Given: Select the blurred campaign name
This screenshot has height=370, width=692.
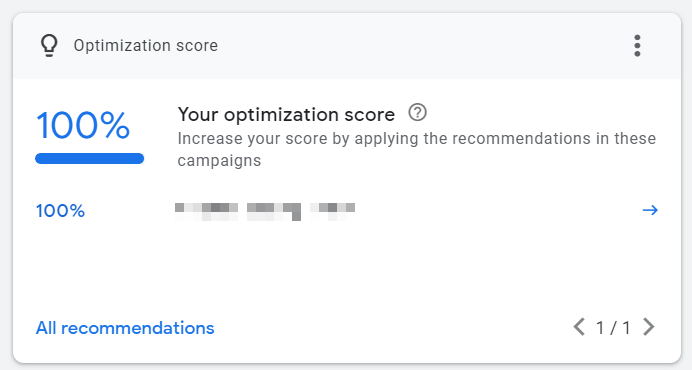Looking at the screenshot, I should point(265,211).
